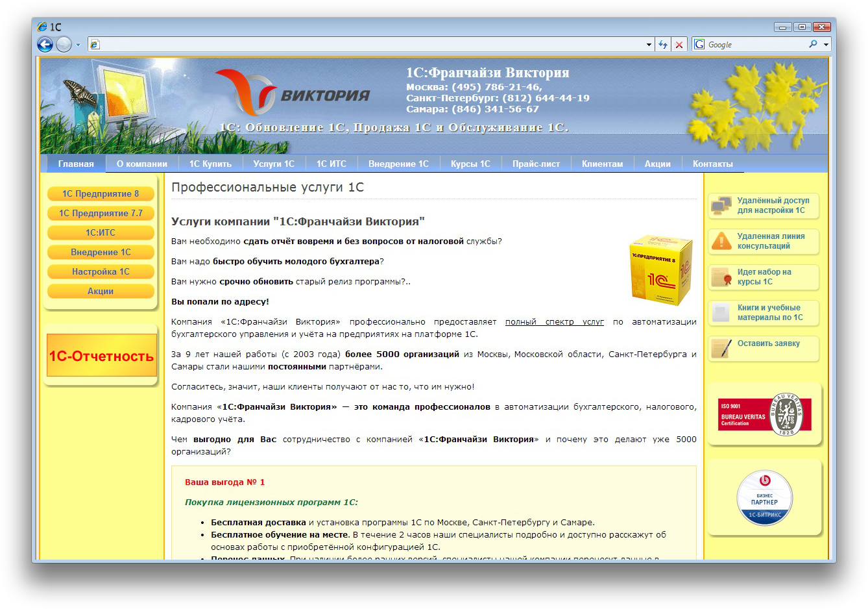Click the browser Forward arrow button
This screenshot has height=609, width=868.
[x=64, y=44]
